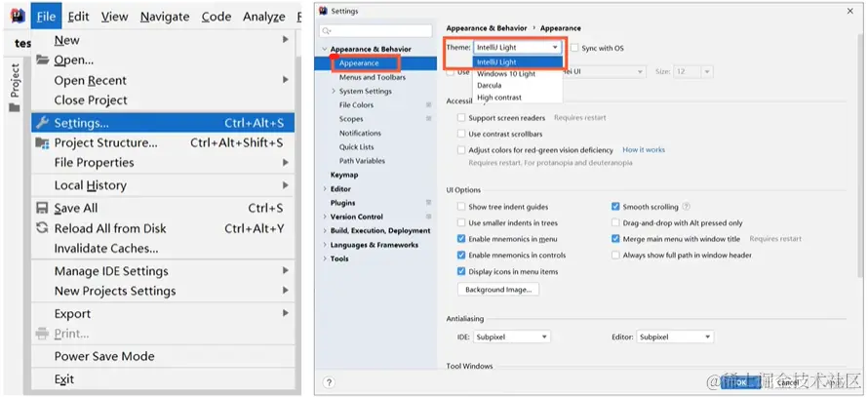Click the Background Image... button

click(498, 290)
